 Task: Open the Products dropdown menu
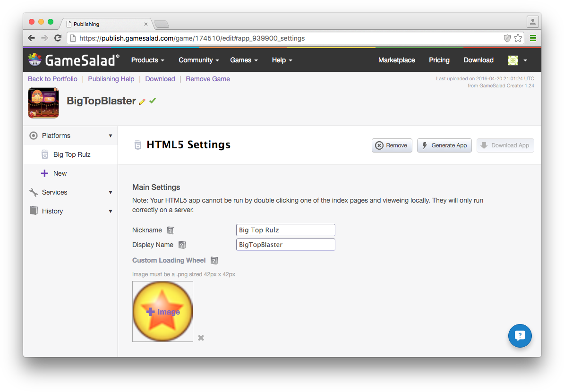pyautogui.click(x=147, y=60)
